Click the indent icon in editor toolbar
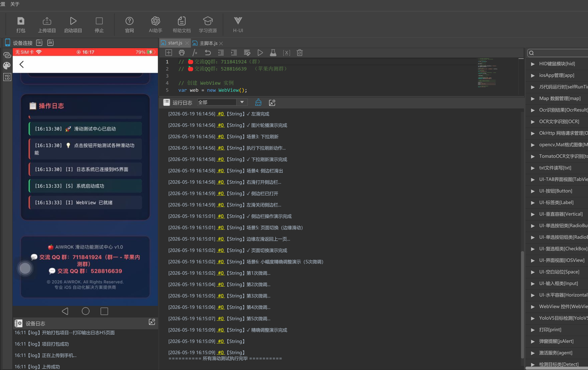Image resolution: width=588 pixels, height=370 pixels. [x=234, y=53]
